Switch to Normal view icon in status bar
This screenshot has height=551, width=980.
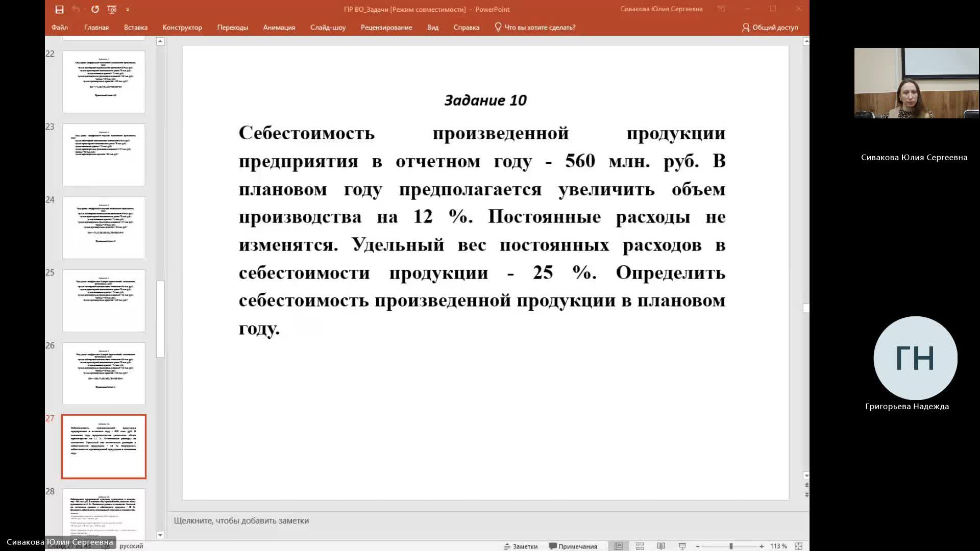pos(618,546)
